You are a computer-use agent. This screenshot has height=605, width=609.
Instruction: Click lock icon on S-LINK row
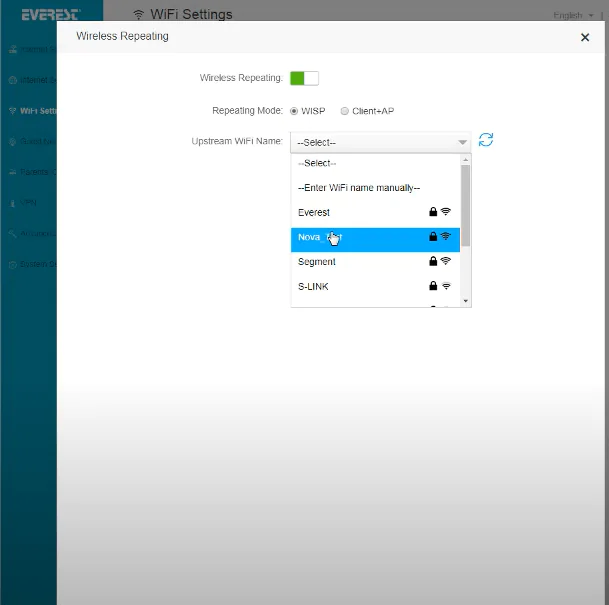pos(433,286)
